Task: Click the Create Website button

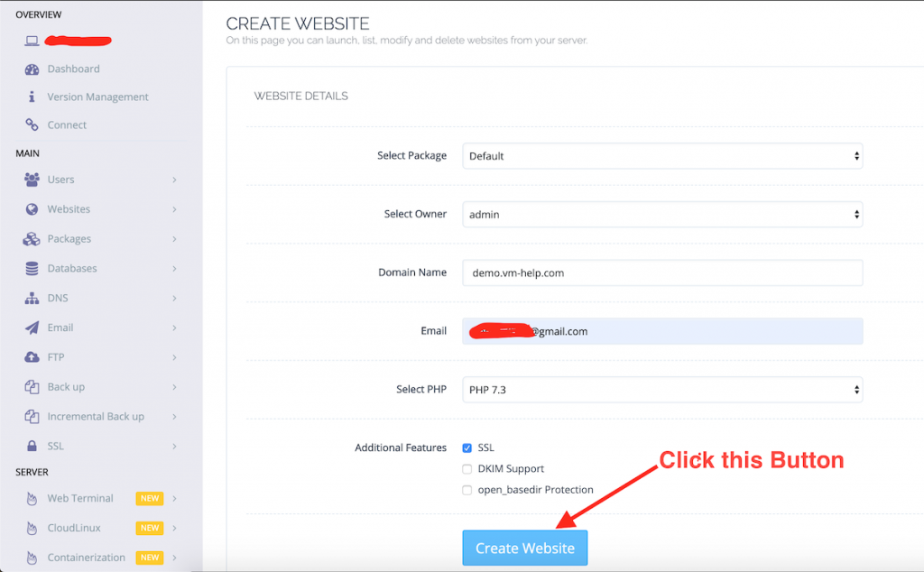Action: pyautogui.click(x=524, y=548)
